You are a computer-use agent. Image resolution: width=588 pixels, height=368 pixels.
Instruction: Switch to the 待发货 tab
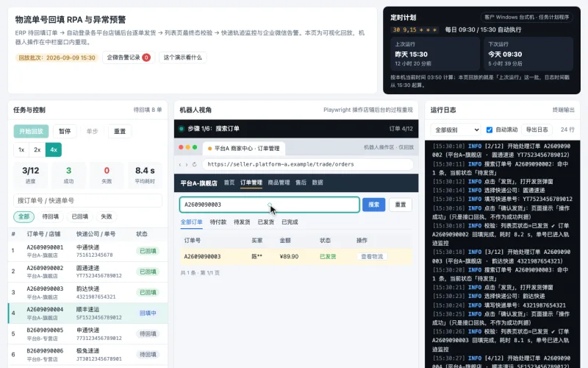tap(242, 222)
